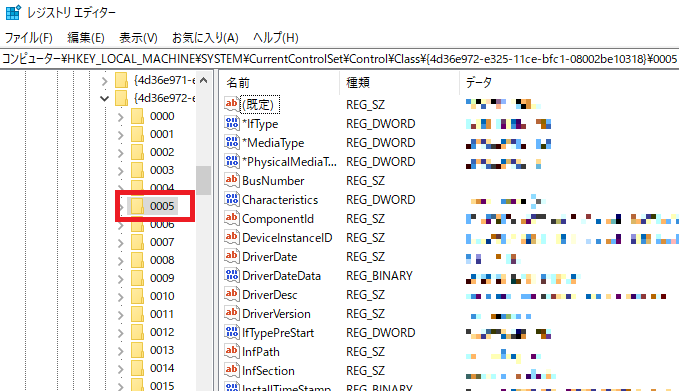679x391 pixels.
Task: Click the BusNumber string value icon
Action: [x=232, y=180]
